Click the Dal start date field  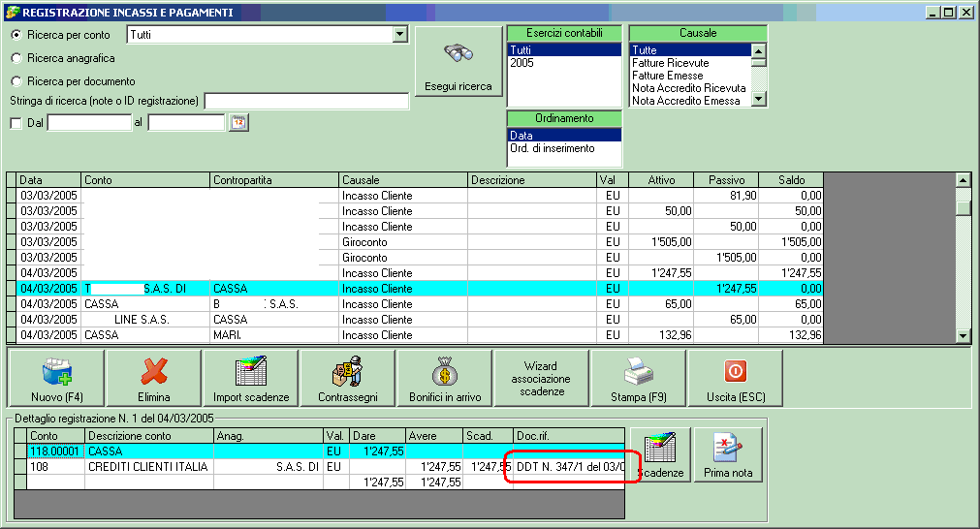tap(89, 123)
